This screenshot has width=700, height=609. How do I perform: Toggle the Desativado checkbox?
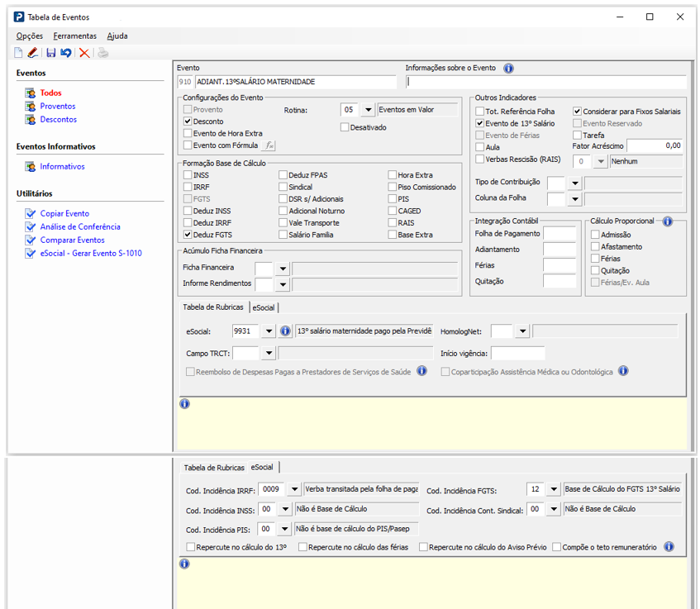344,127
